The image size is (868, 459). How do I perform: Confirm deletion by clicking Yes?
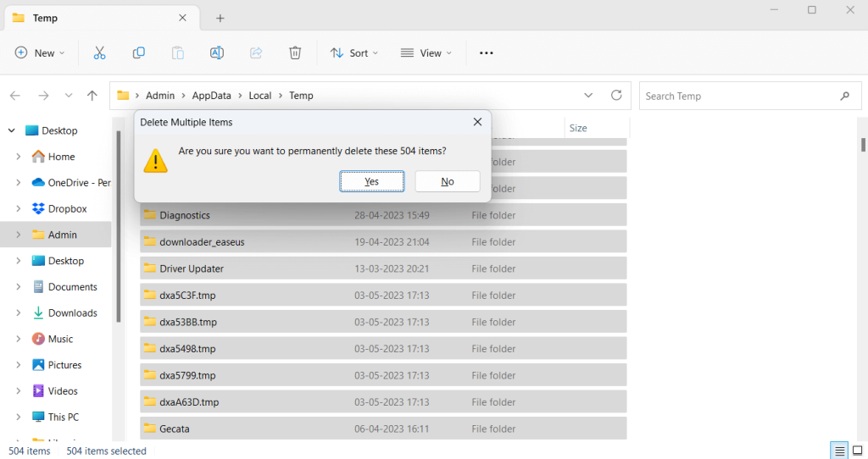tap(371, 181)
